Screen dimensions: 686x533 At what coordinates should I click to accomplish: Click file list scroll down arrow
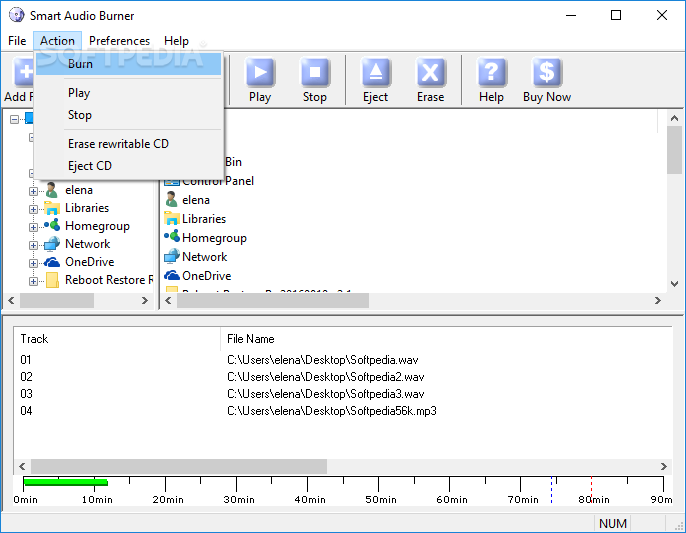pyautogui.click(x=674, y=284)
